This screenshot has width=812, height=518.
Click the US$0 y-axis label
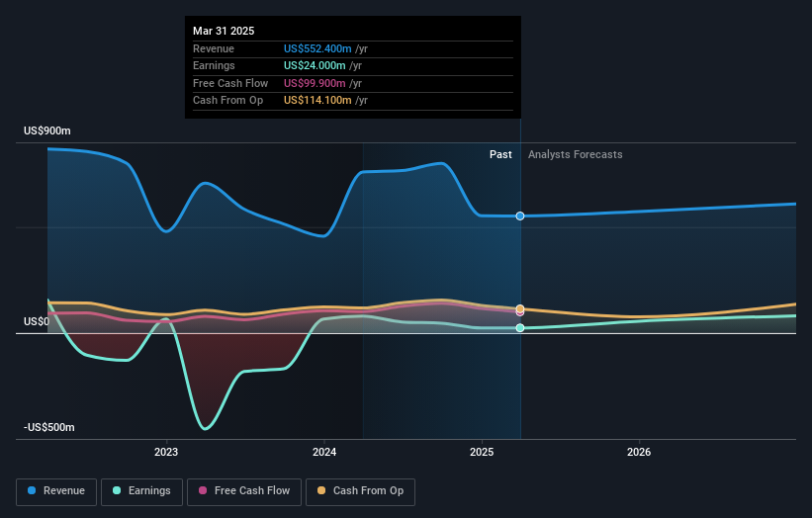click(37, 321)
